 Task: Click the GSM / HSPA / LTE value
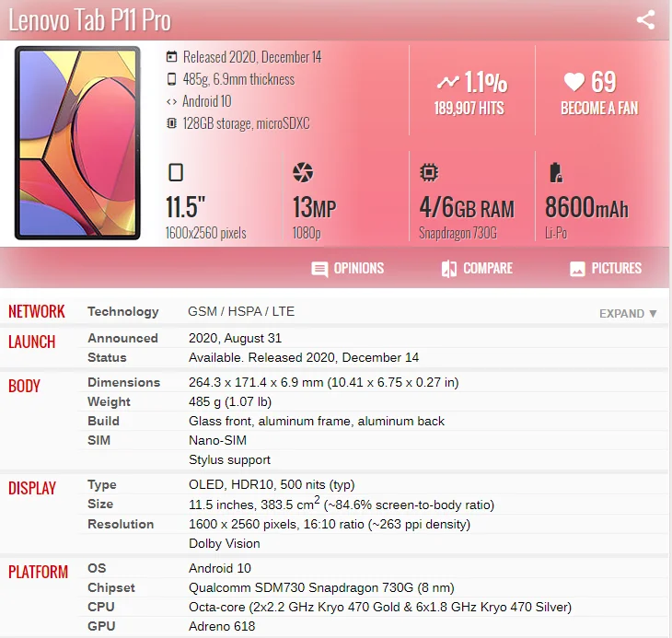point(241,311)
